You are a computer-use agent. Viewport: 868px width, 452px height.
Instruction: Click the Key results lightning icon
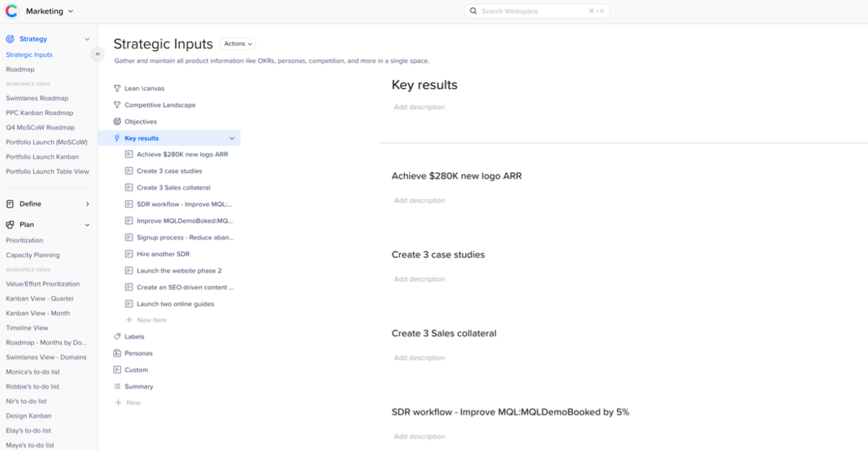pos(117,138)
